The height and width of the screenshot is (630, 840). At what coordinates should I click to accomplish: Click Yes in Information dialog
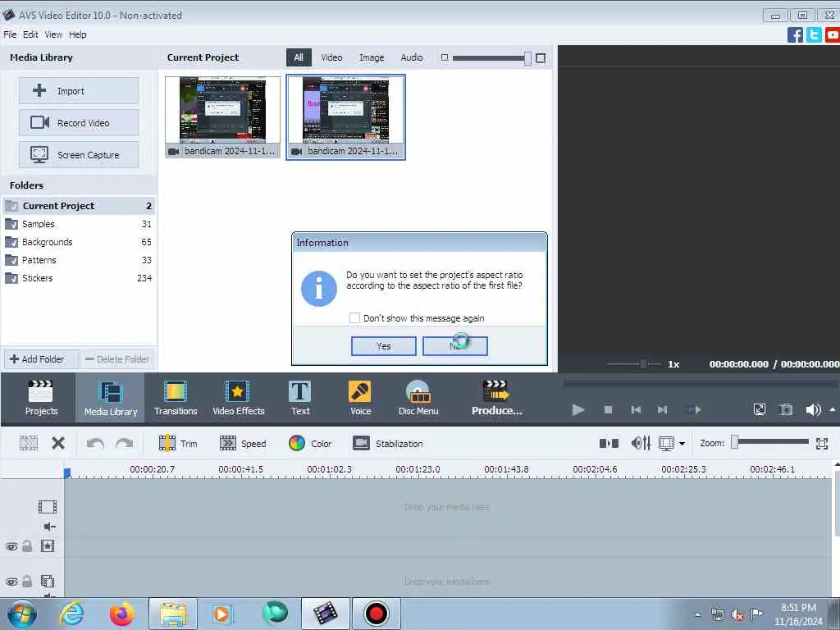(x=384, y=346)
